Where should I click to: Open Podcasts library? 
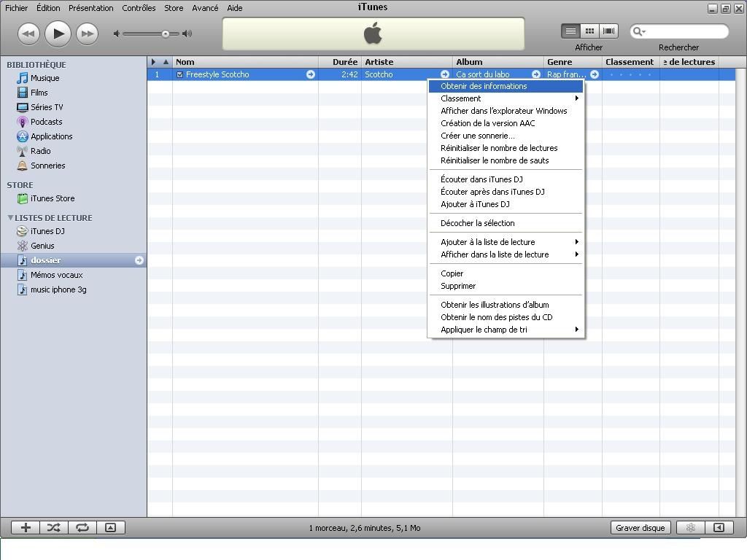click(46, 122)
